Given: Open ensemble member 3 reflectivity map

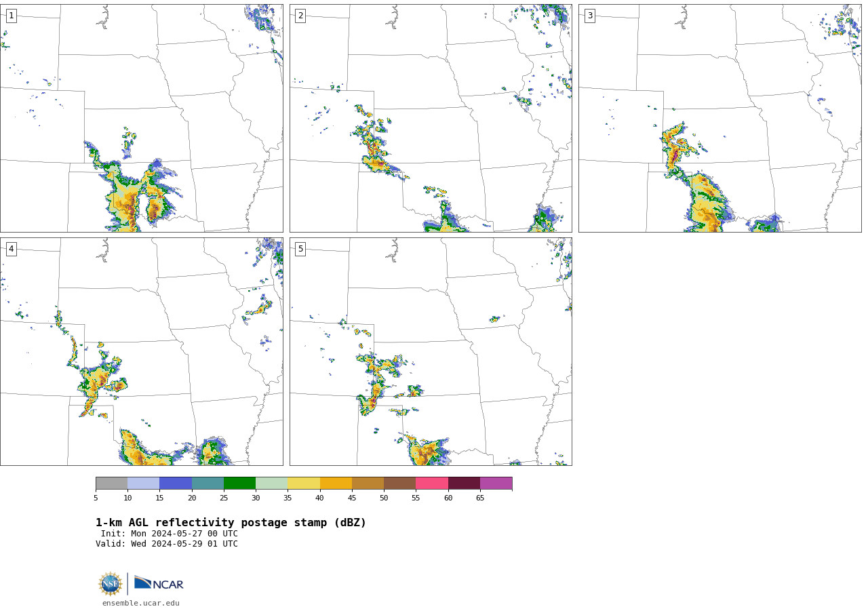Looking at the screenshot, I should tap(719, 118).
